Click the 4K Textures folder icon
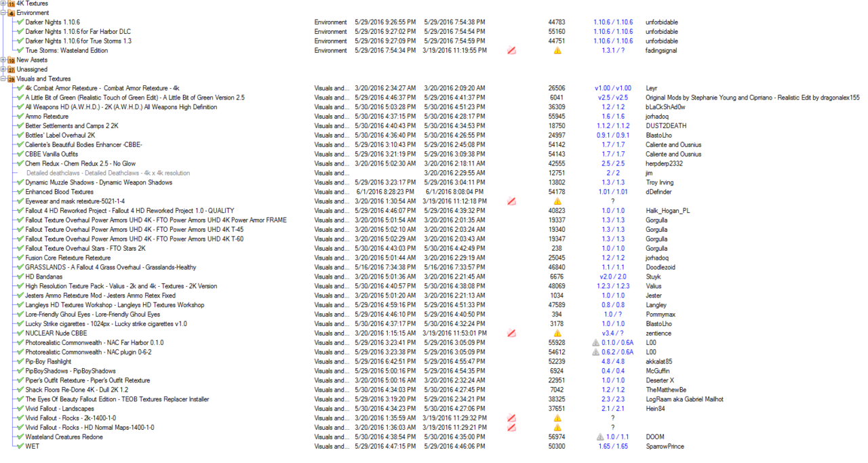This screenshot has height=463, width=868. 11,3
